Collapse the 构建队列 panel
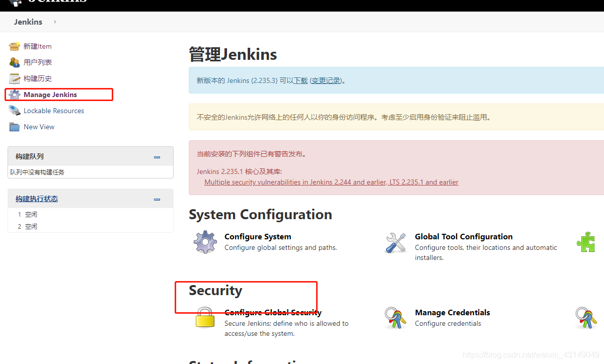The height and width of the screenshot is (364, 604). click(157, 157)
